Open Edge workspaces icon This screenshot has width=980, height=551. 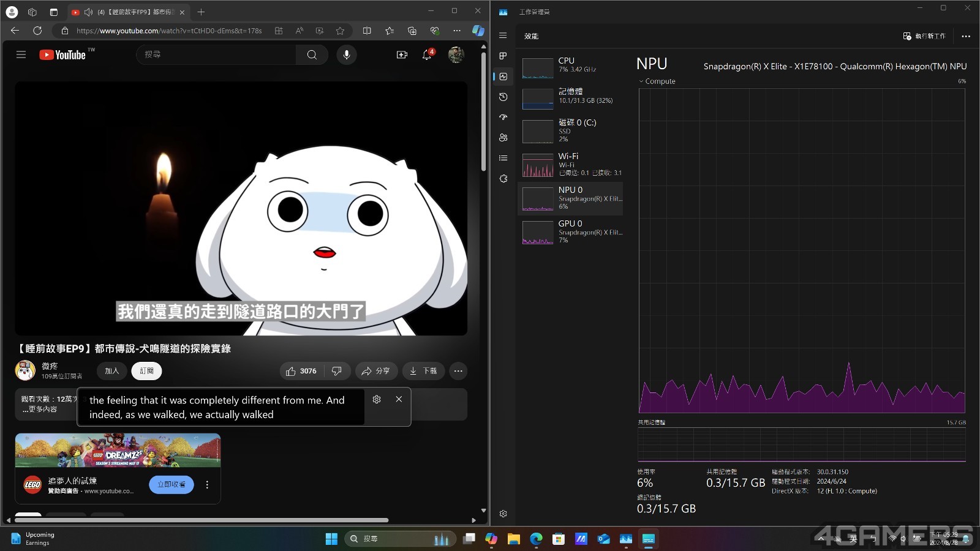tap(32, 12)
